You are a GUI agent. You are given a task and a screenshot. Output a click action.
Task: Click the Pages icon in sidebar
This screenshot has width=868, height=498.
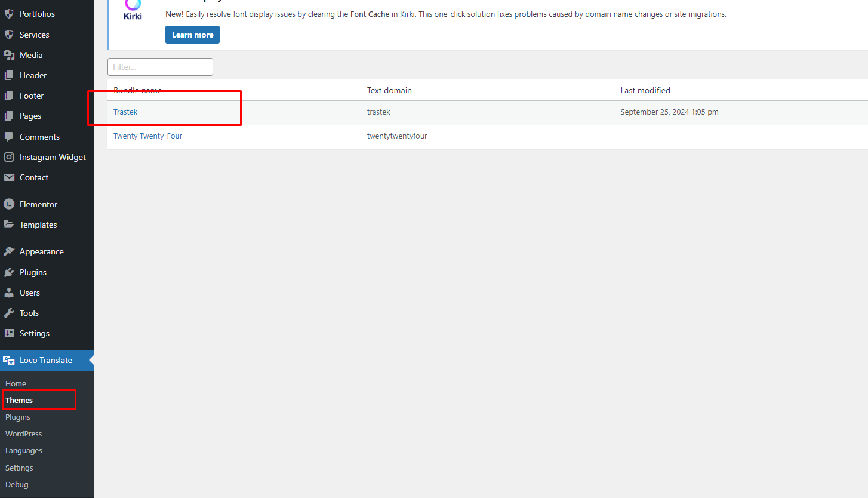9,116
